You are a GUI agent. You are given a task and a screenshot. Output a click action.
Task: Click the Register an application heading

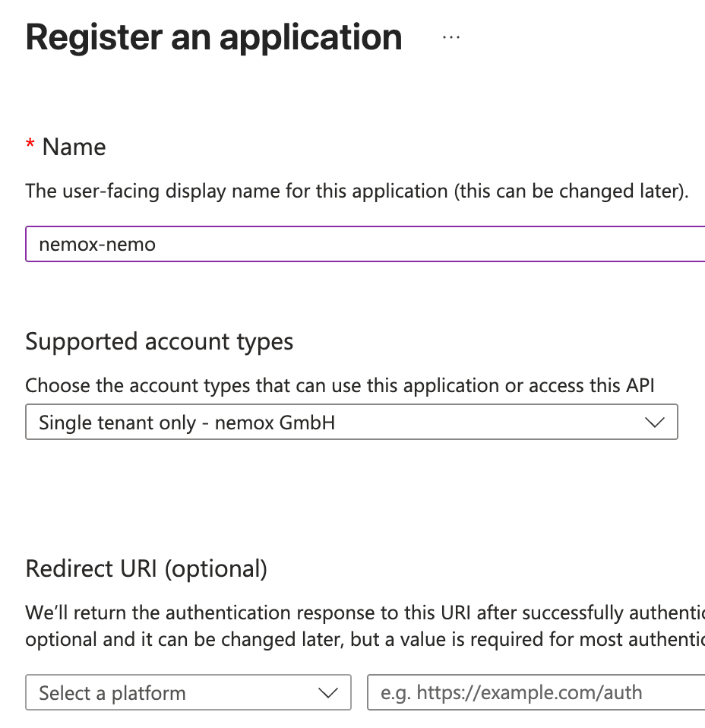[x=214, y=37]
